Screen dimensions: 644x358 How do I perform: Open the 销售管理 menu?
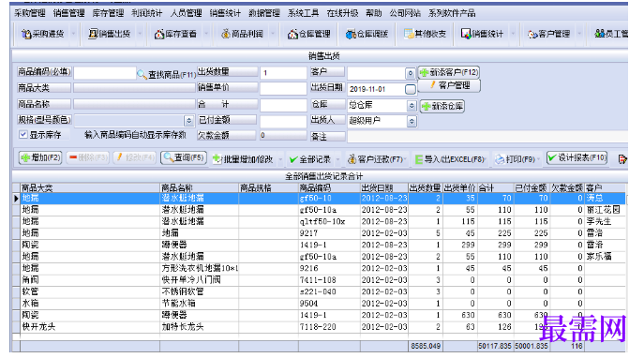coord(68,13)
